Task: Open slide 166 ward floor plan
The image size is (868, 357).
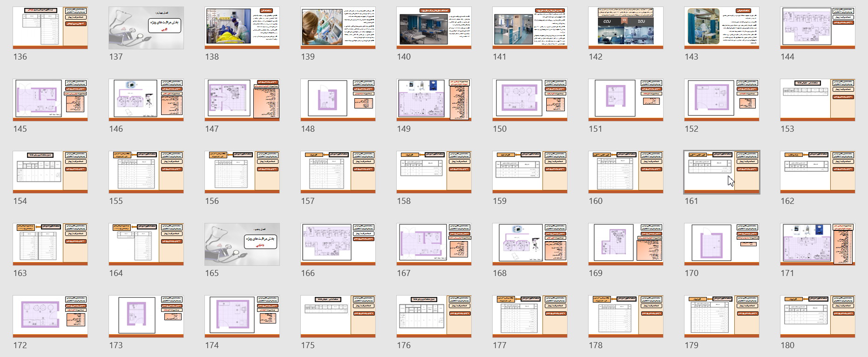Action: 338,244
